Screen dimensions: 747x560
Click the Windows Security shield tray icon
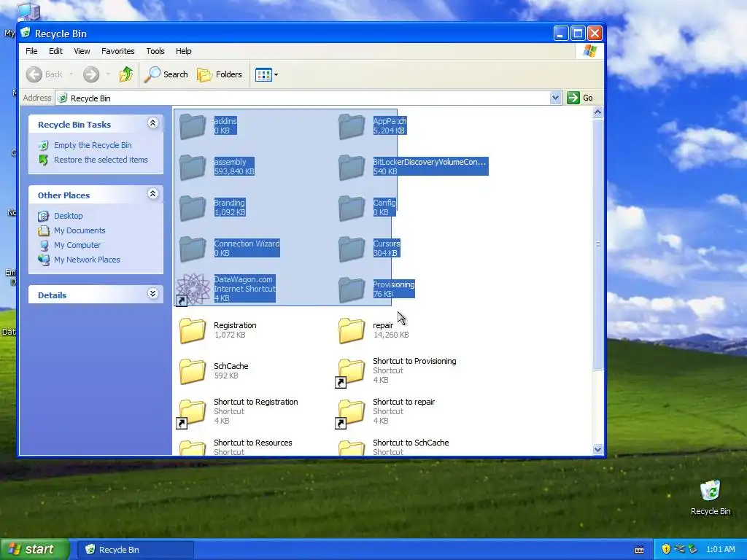tap(666, 549)
